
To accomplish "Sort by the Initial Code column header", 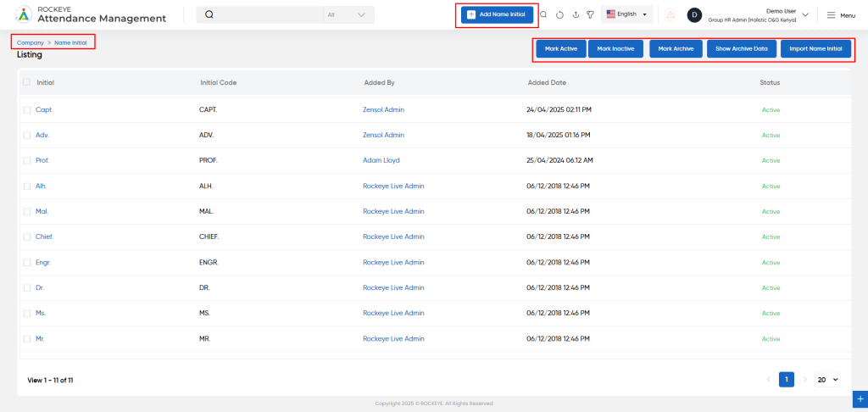I will 219,82.
